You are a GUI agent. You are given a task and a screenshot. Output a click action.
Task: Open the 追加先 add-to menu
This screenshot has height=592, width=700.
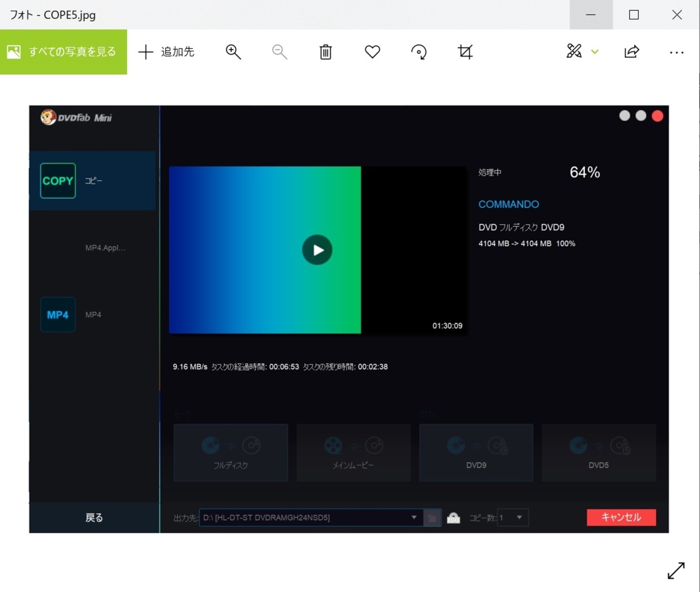pyautogui.click(x=166, y=52)
